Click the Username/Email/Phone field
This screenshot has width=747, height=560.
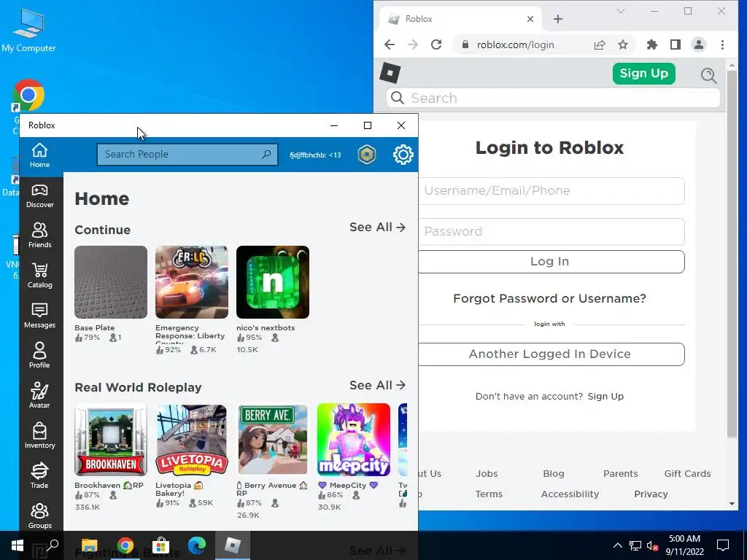tap(551, 191)
